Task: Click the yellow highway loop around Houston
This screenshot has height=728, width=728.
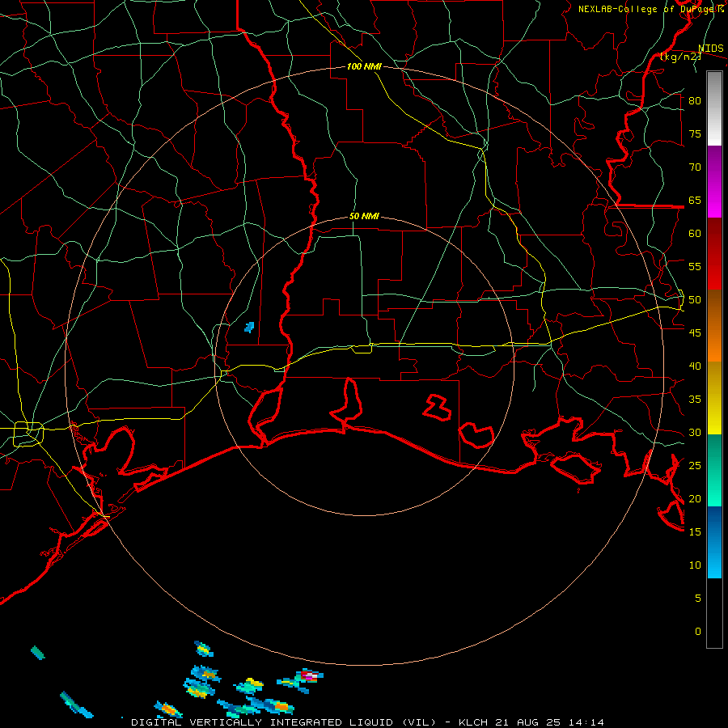Action: tap(28, 434)
